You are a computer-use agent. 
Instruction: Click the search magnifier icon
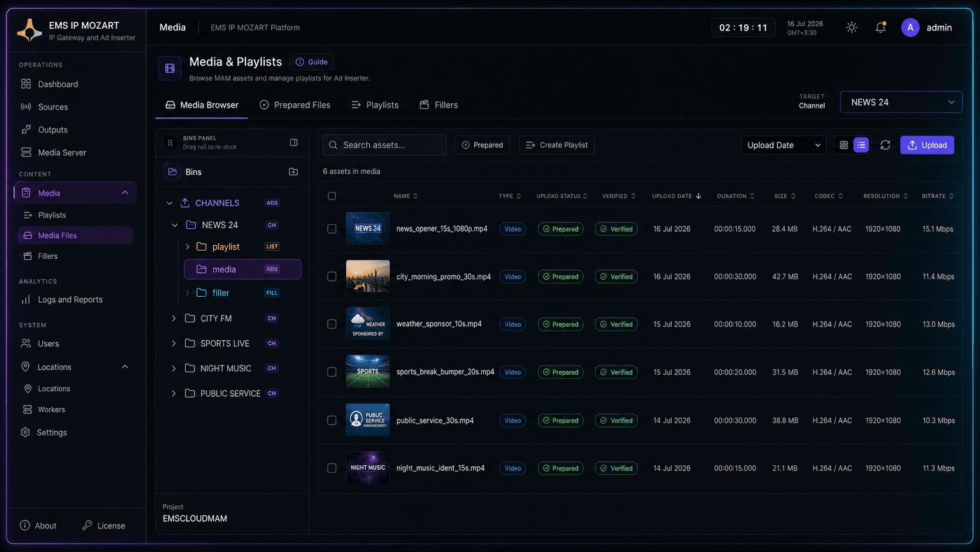333,145
